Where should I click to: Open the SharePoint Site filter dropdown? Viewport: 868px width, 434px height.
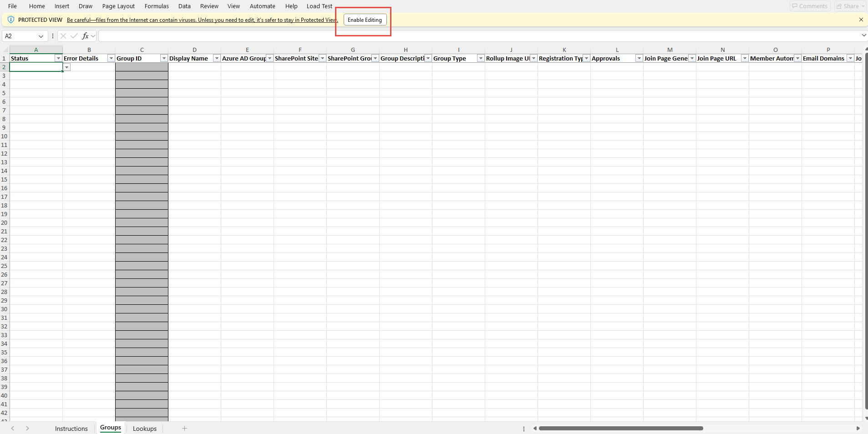(x=322, y=58)
